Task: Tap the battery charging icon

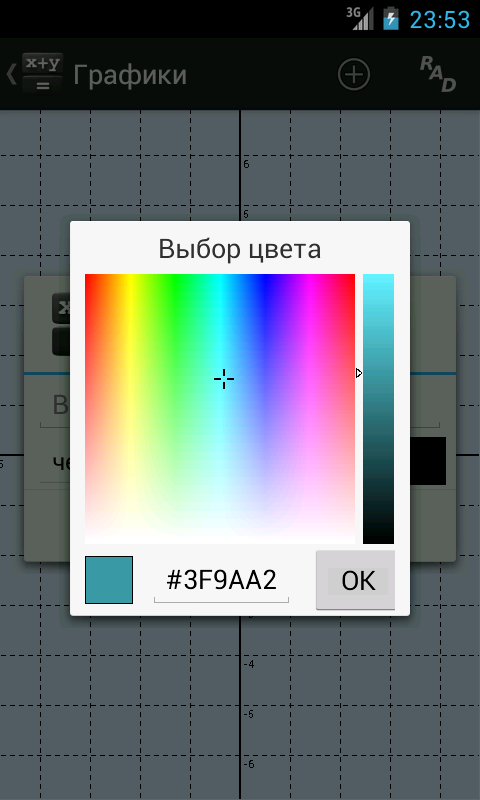Action: tap(391, 18)
